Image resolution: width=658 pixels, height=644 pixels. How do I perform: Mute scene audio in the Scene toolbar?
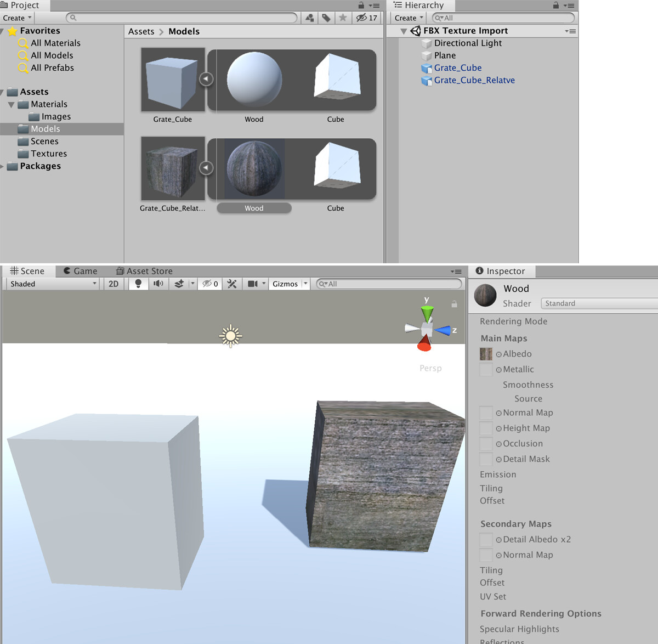158,284
